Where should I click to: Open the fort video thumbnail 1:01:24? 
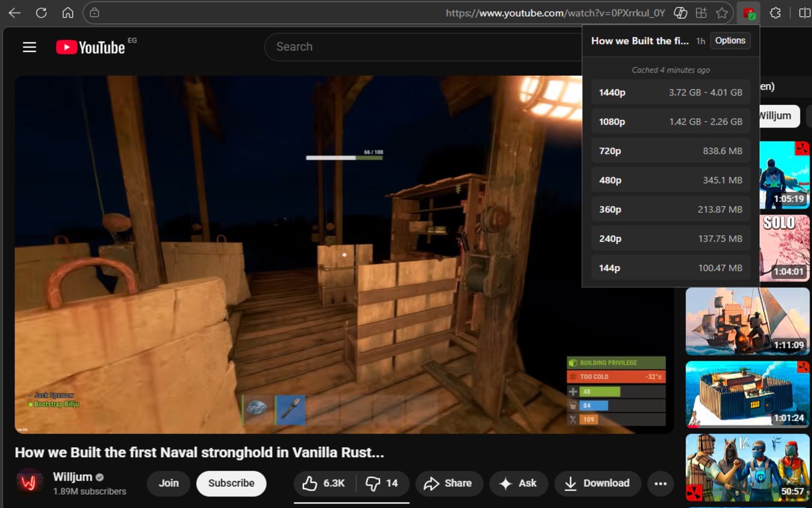[748, 394]
